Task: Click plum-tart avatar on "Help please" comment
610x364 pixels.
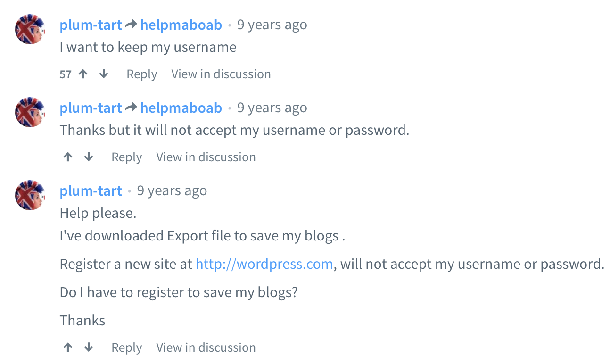Action: tap(30, 195)
